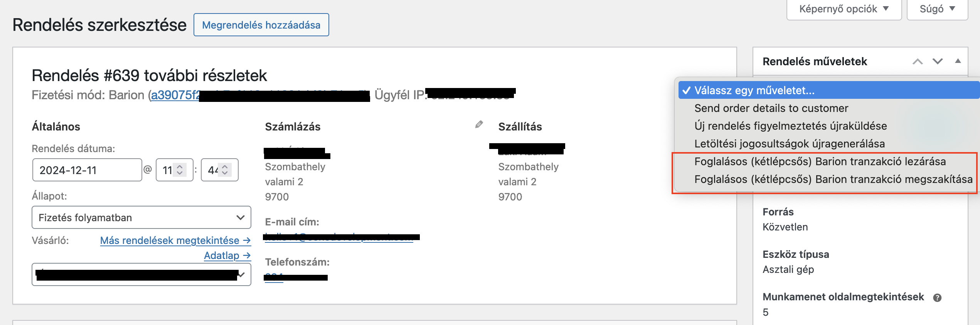980x325 pixels.
Task: Open Más rendelések megtekintése link
Action: [x=175, y=240]
